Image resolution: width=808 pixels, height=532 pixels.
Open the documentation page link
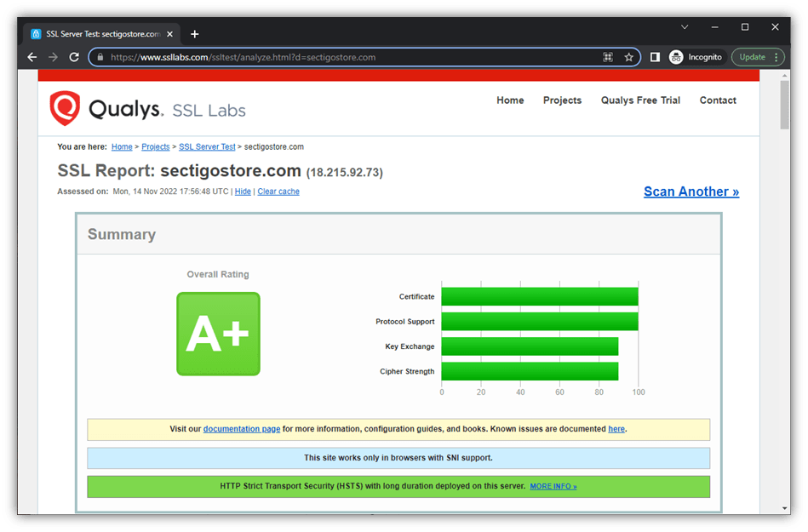[x=242, y=429]
